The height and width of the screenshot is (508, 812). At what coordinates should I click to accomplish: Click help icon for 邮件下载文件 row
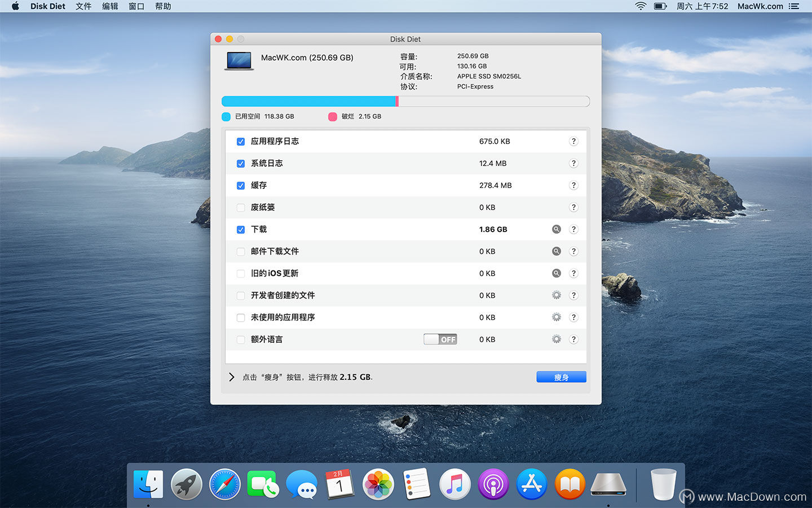click(573, 251)
